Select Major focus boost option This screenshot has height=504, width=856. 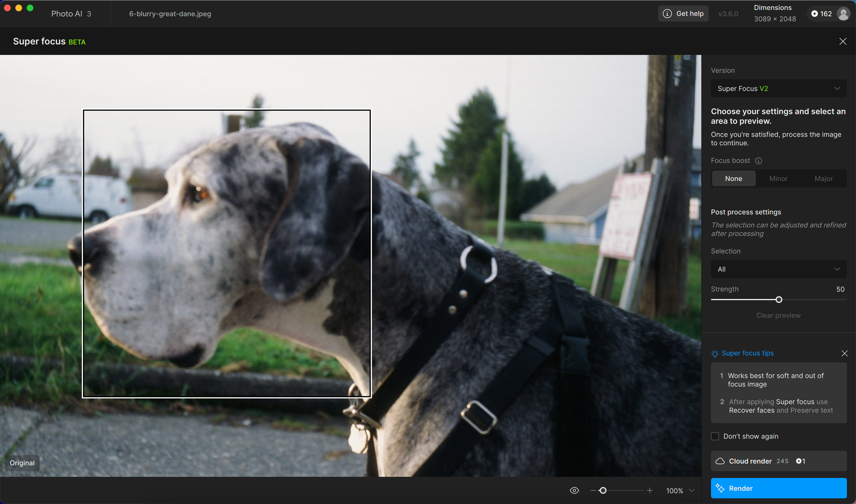tap(823, 179)
